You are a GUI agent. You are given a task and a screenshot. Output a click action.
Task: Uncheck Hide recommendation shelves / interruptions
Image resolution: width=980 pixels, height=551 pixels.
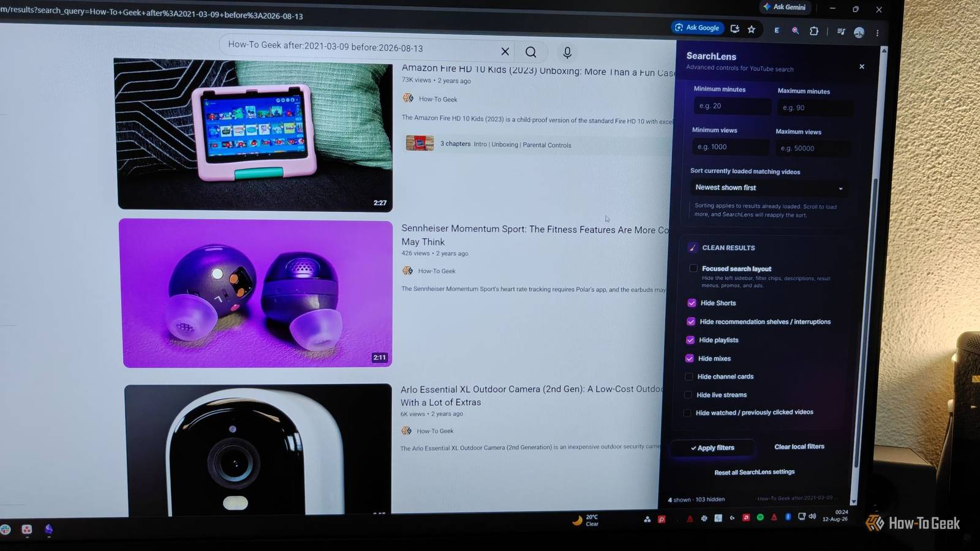point(691,321)
